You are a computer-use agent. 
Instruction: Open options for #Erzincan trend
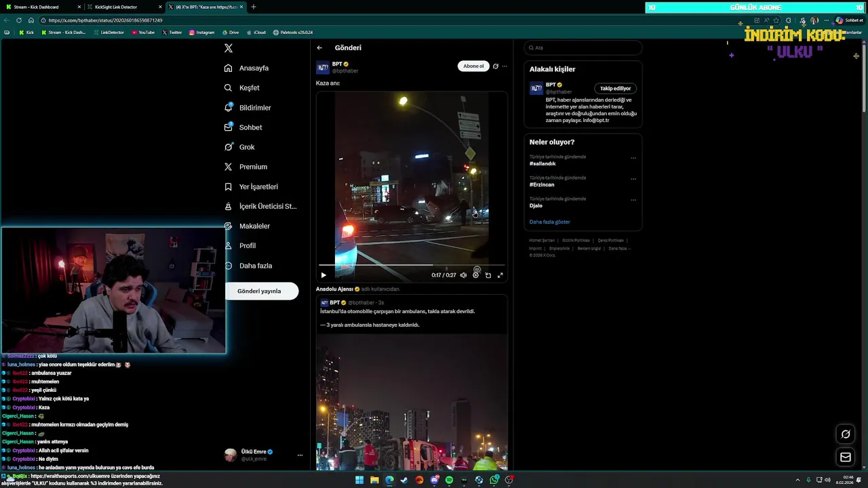pyautogui.click(x=633, y=179)
